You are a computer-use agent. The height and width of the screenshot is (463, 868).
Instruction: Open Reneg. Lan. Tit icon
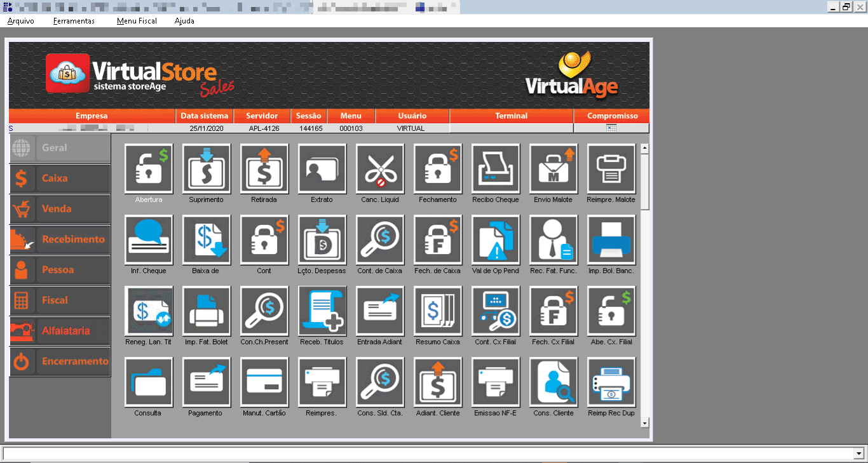[149, 311]
